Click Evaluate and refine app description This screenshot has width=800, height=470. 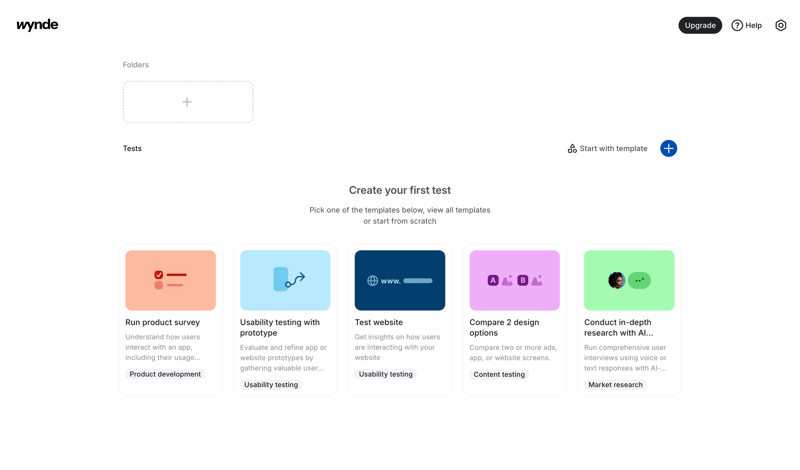point(283,358)
